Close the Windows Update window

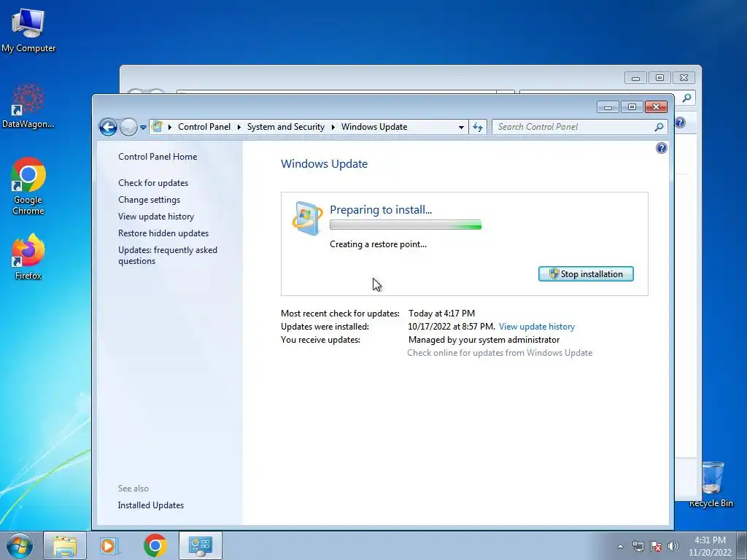click(x=656, y=107)
